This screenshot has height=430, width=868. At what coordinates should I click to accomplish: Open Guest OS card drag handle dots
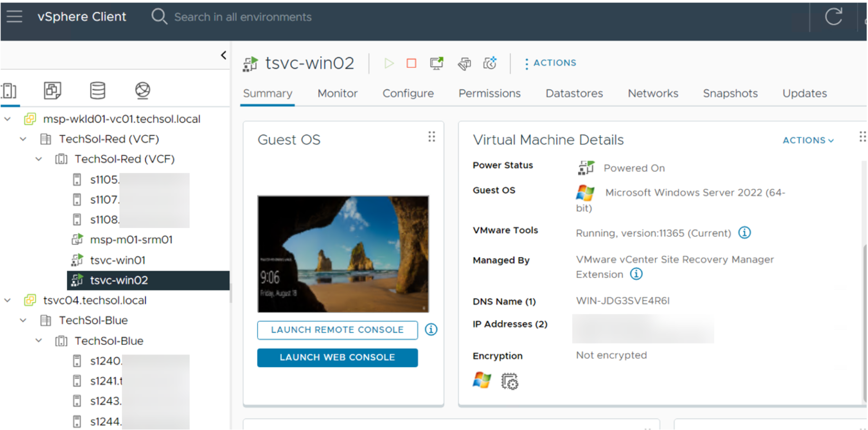coord(432,137)
